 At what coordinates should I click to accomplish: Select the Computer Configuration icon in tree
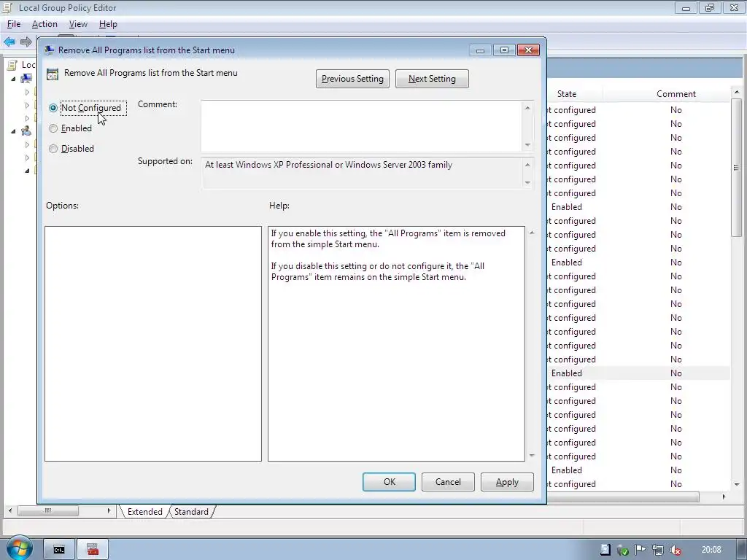pyautogui.click(x=27, y=78)
